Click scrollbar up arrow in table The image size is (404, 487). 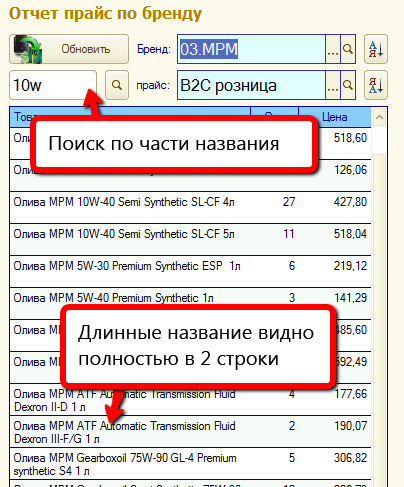pos(379,117)
